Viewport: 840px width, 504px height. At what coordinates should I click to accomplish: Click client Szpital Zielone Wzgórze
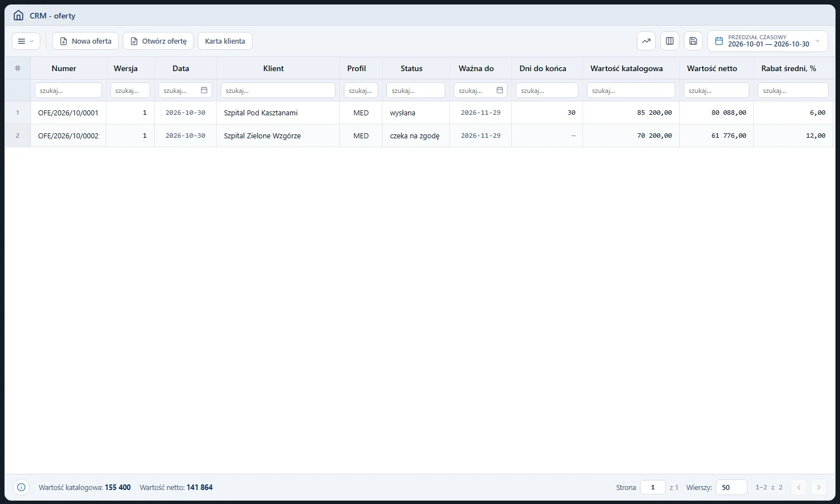click(x=262, y=136)
